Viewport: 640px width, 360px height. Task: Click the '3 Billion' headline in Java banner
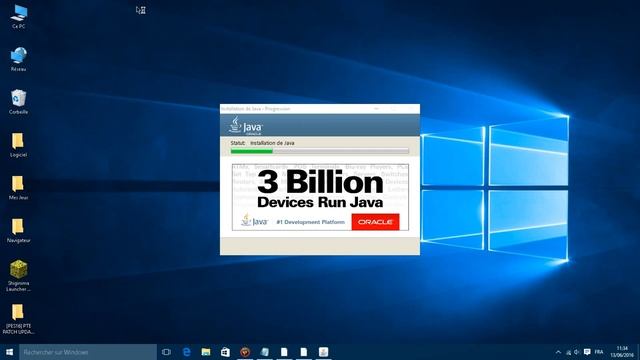click(320, 182)
